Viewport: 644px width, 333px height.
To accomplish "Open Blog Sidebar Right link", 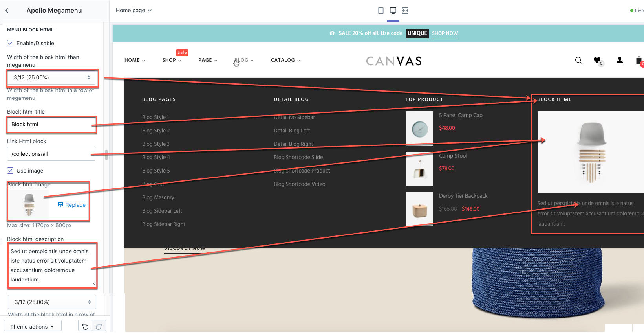I will pos(164,224).
